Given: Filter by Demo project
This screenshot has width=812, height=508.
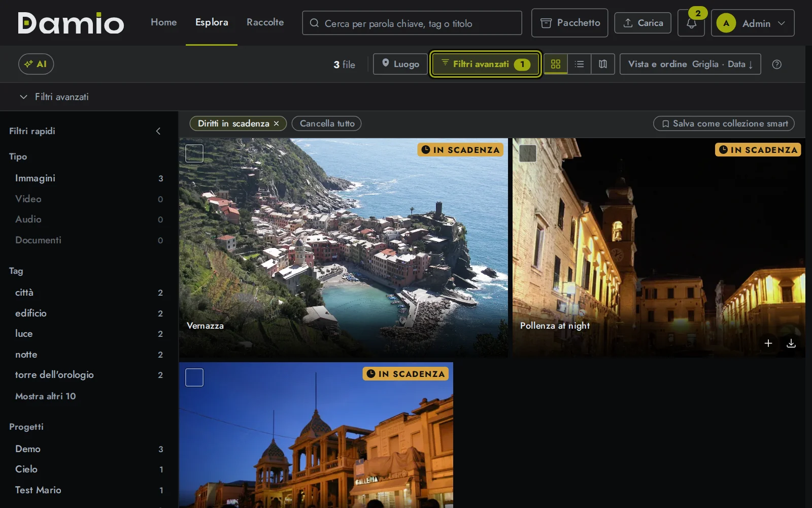Looking at the screenshot, I should tap(89, 449).
